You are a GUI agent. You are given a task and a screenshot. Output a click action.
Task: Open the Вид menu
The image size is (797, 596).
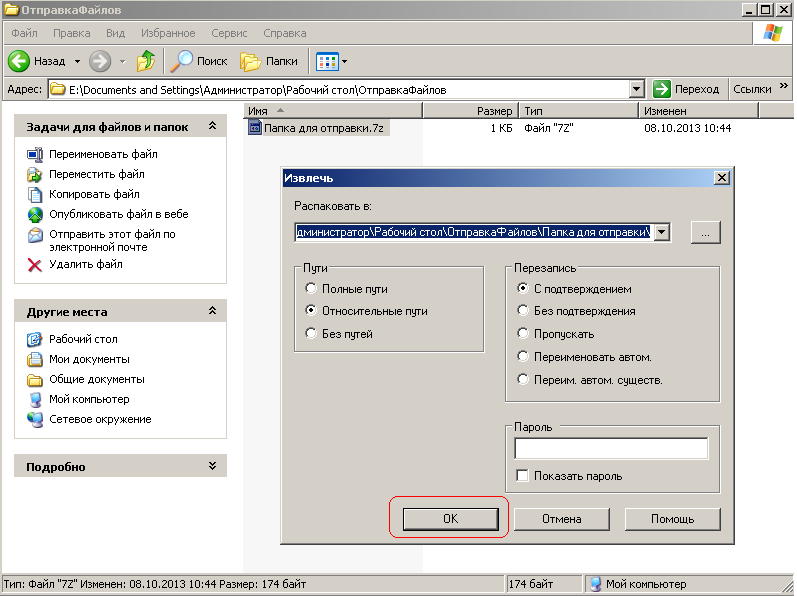pos(115,33)
